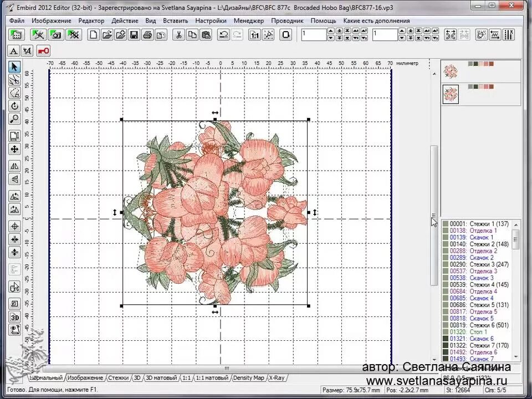Print the design with printer icon
The image size is (532, 399).
pos(147,34)
